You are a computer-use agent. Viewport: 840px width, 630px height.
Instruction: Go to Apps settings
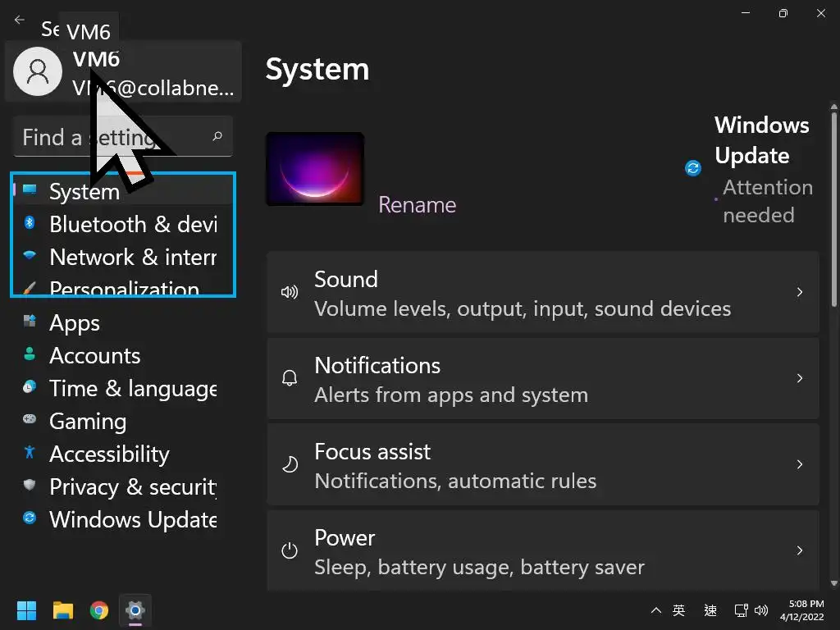(123, 322)
